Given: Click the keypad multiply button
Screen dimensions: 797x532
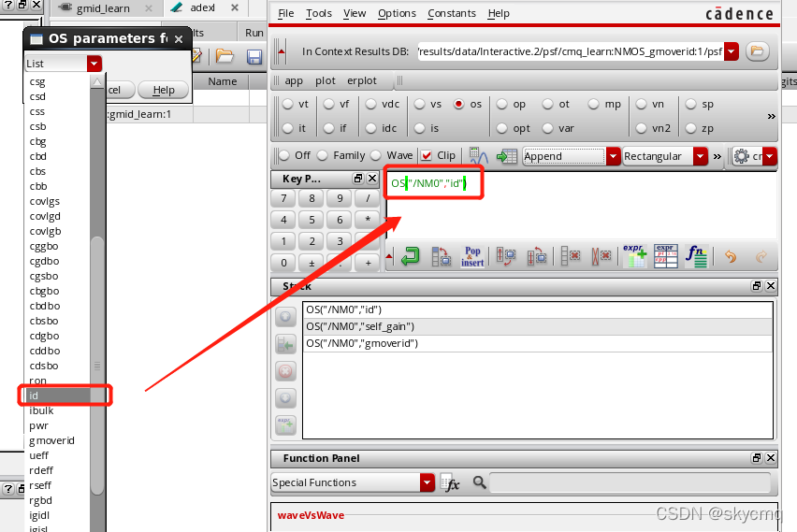Looking at the screenshot, I should 368,220.
